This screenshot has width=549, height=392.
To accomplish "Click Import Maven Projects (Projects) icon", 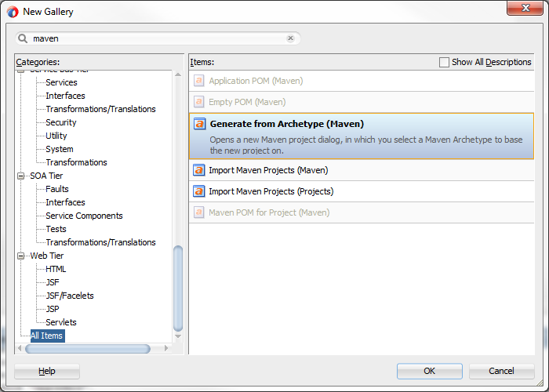I will (x=199, y=191).
